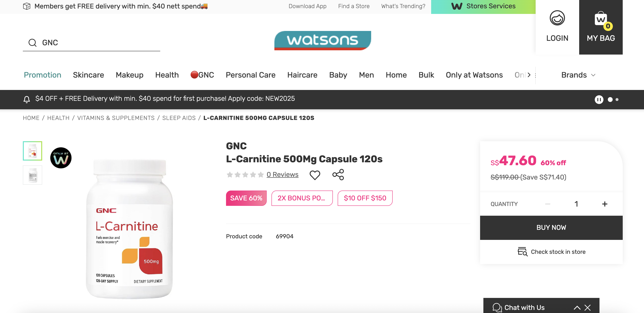This screenshot has height=313, width=644.
Task: Collapse the chat widget chevron
Action: (577, 308)
